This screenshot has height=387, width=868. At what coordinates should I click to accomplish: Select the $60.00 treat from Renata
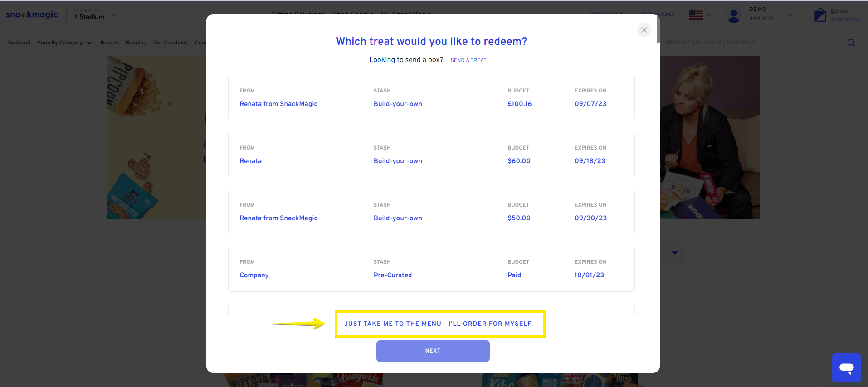coord(431,155)
